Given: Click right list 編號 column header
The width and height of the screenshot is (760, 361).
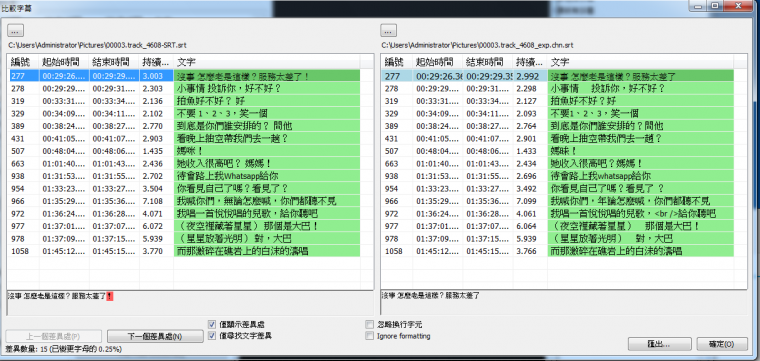Looking at the screenshot, I should 396,62.
